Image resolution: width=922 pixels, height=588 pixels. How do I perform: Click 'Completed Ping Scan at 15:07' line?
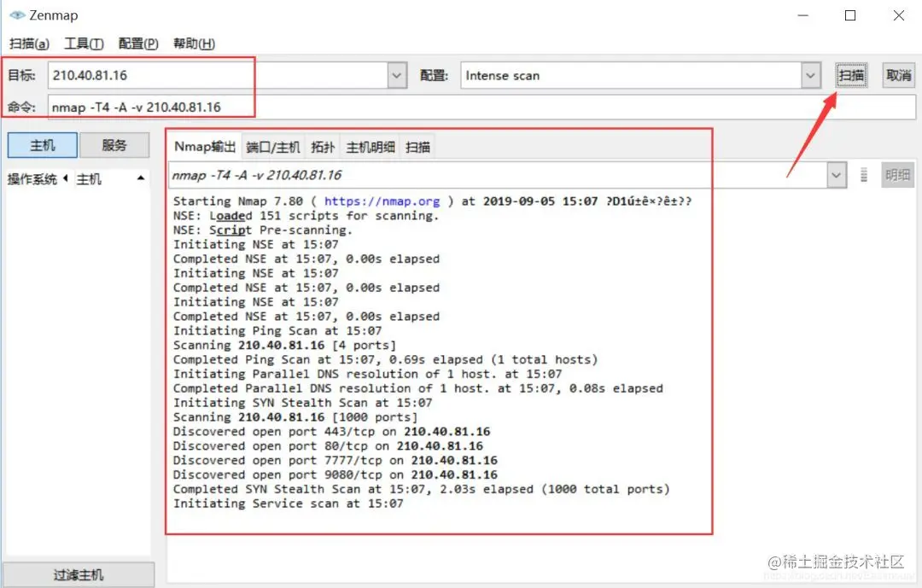click(385, 360)
